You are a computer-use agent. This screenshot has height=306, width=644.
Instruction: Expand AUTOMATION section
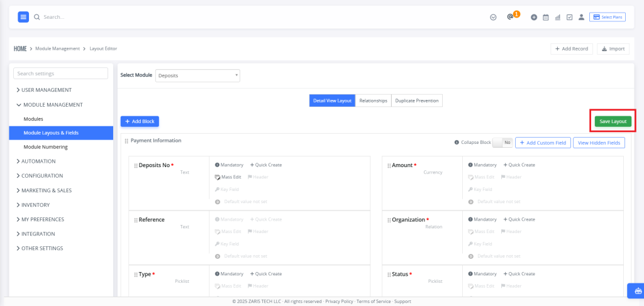pyautogui.click(x=36, y=161)
